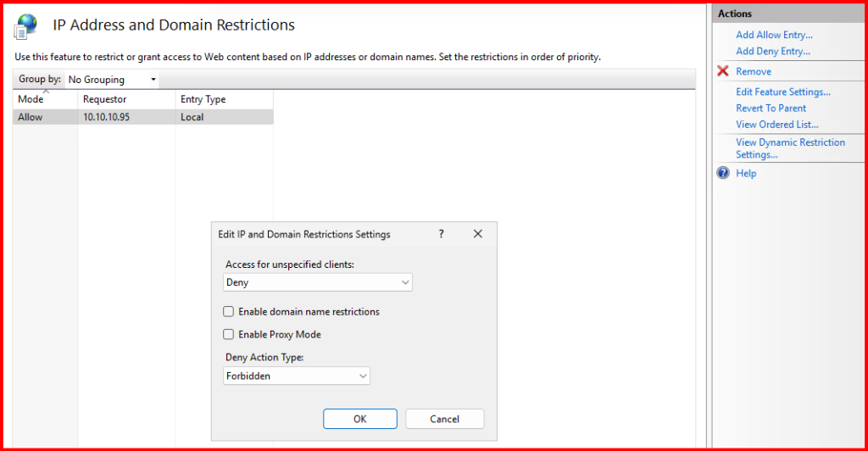This screenshot has width=868, height=451.
Task: Close the Edit Restrictions Settings dialog
Action: click(x=477, y=234)
